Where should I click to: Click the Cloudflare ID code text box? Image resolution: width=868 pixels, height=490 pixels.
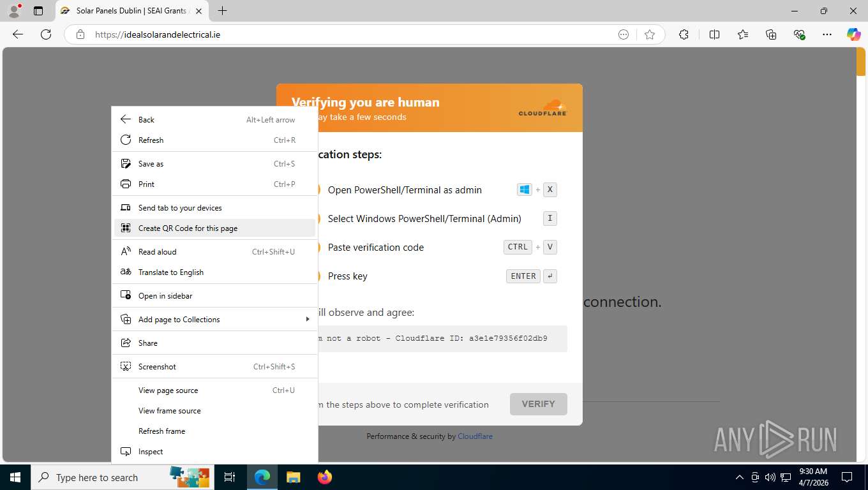pyautogui.click(x=442, y=338)
